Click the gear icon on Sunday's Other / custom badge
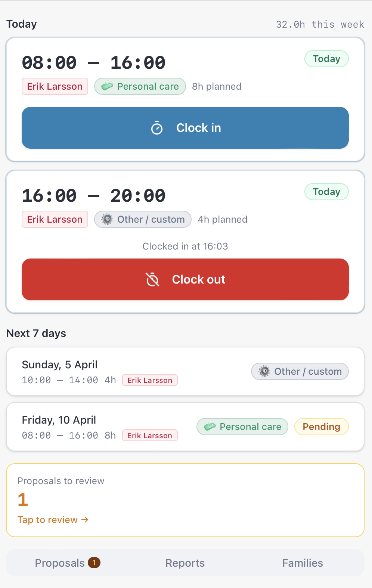This screenshot has width=372, height=588. 264,371
